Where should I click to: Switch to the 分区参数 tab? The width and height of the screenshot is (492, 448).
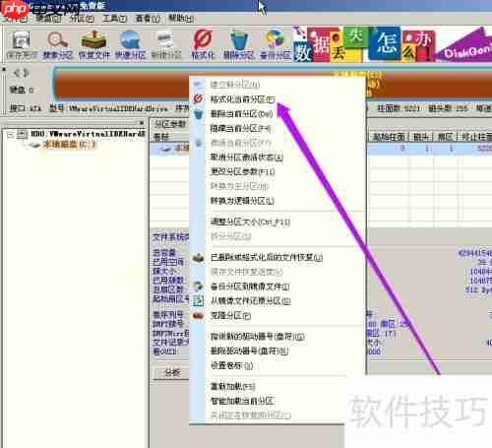(x=169, y=124)
